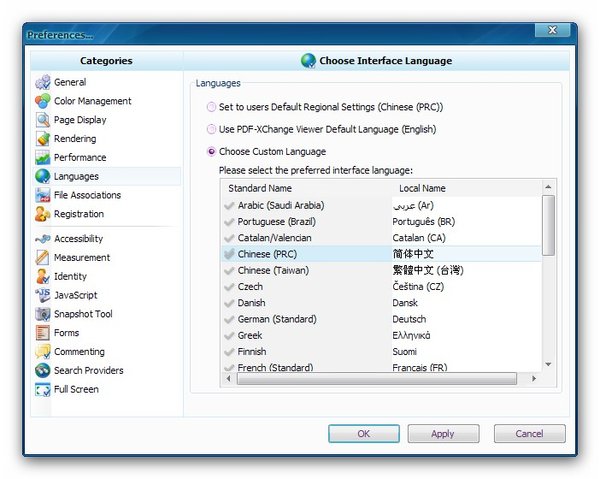The image size is (600, 479).
Task: Select Choose Custom Language radio button
Action: [x=211, y=152]
